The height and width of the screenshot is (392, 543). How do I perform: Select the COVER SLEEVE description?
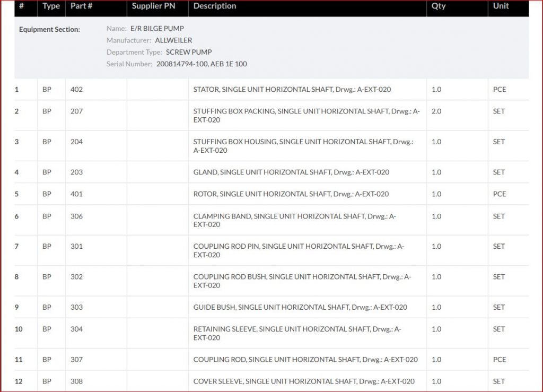(x=304, y=381)
